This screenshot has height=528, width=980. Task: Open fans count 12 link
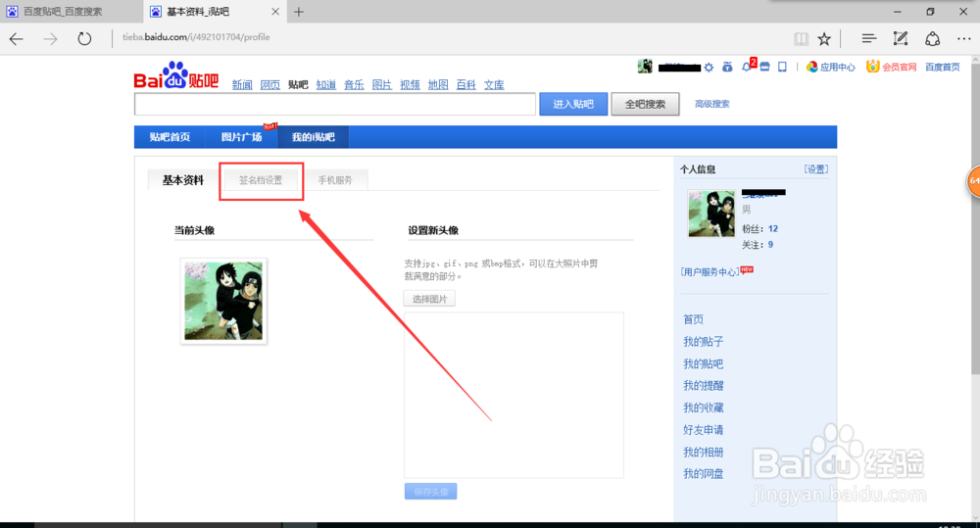[773, 228]
